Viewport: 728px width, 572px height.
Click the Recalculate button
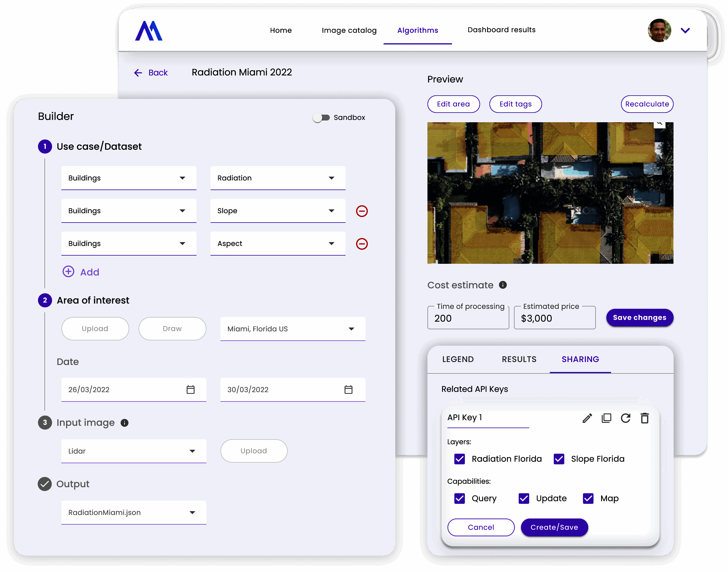pos(647,104)
